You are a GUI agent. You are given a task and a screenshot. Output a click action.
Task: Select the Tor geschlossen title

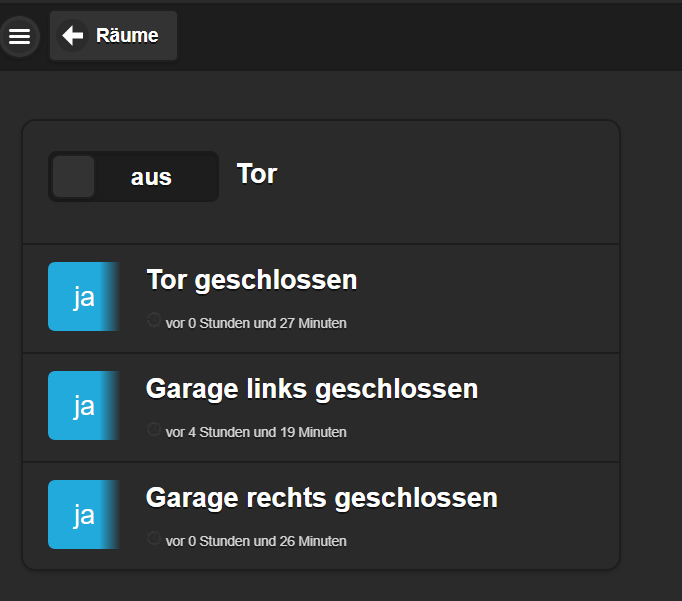point(251,280)
